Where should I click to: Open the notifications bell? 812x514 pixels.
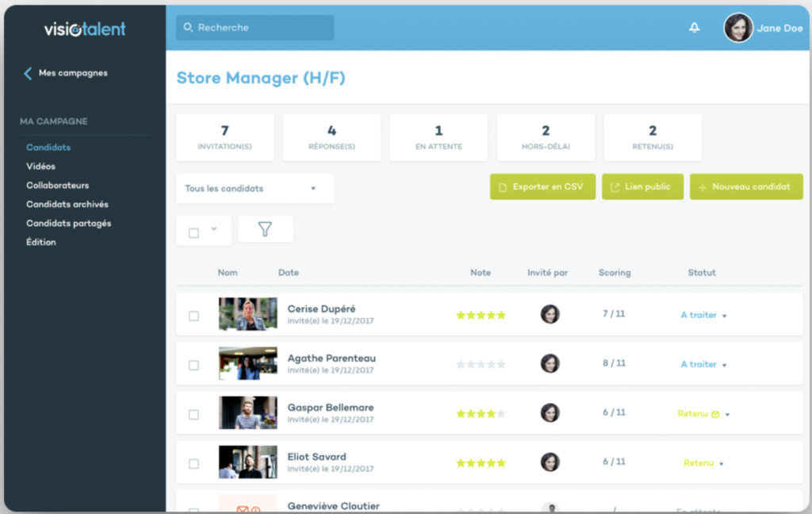[x=695, y=28]
